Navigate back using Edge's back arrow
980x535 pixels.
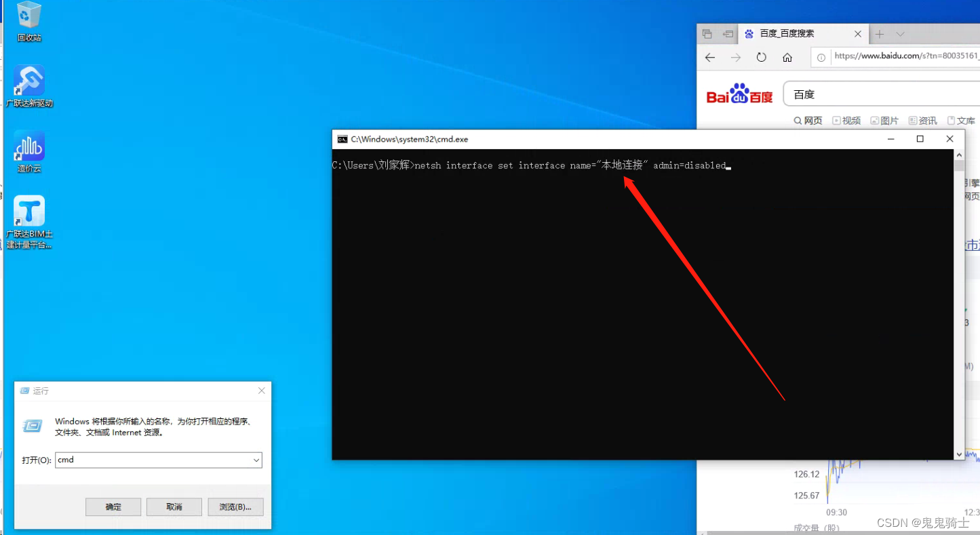(709, 58)
